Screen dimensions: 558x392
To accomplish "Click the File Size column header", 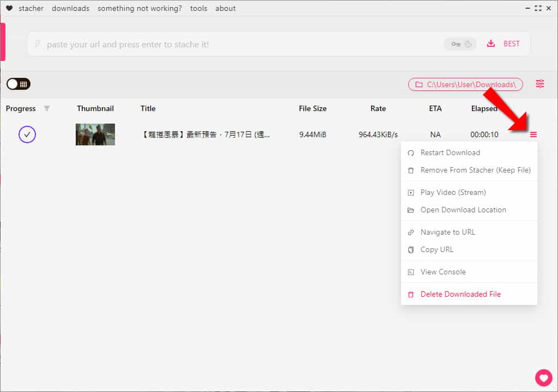I will tap(312, 108).
